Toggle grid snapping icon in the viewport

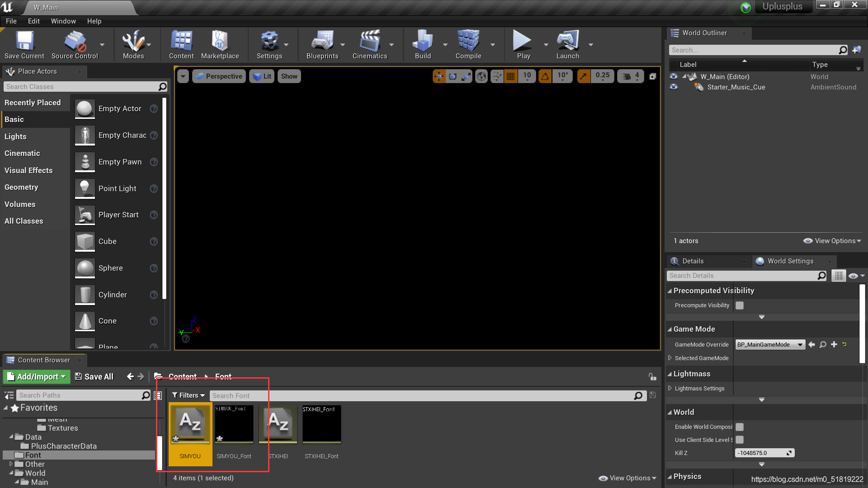point(510,76)
